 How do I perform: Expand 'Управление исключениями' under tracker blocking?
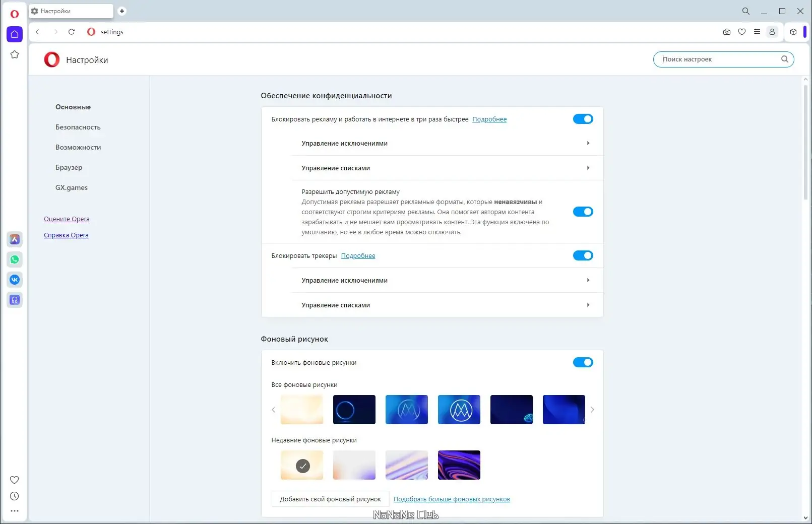pos(447,281)
